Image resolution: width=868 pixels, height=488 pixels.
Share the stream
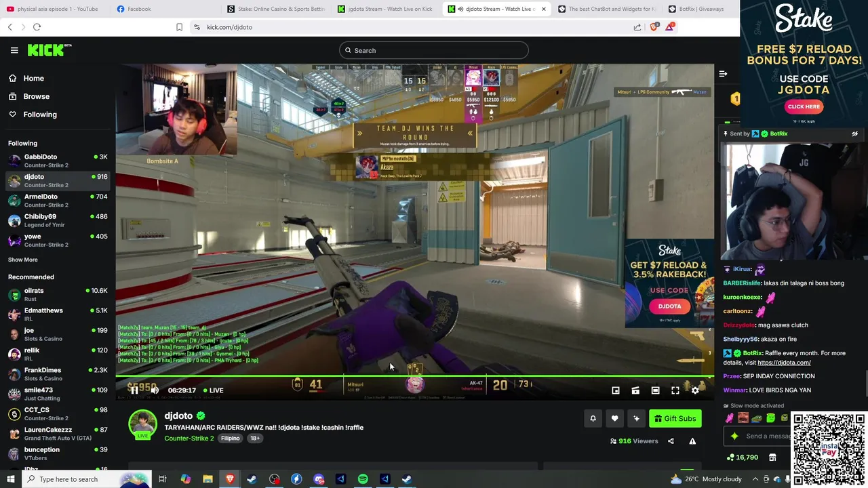[671, 441]
